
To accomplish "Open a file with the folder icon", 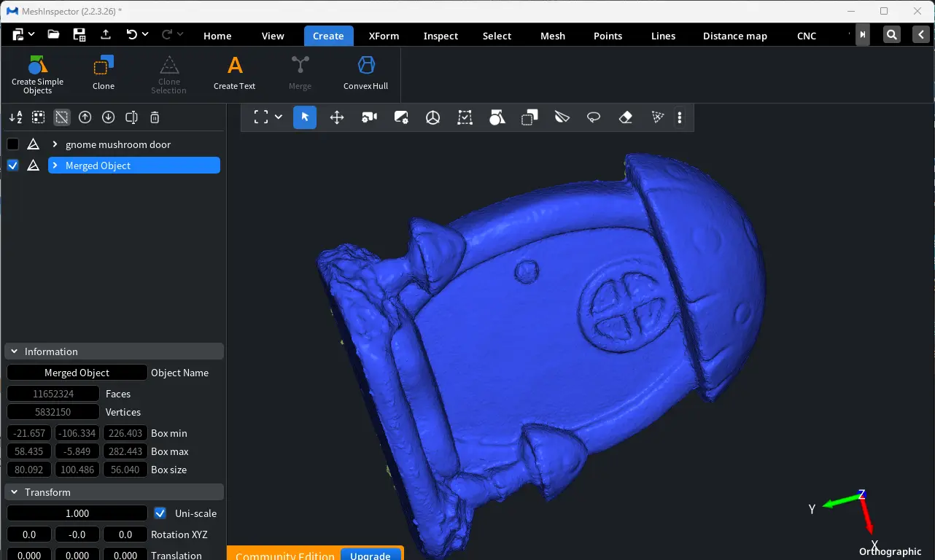I will [53, 34].
